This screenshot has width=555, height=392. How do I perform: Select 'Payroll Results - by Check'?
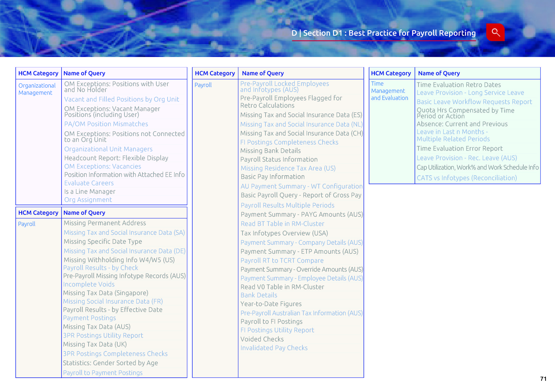tap(101, 268)
